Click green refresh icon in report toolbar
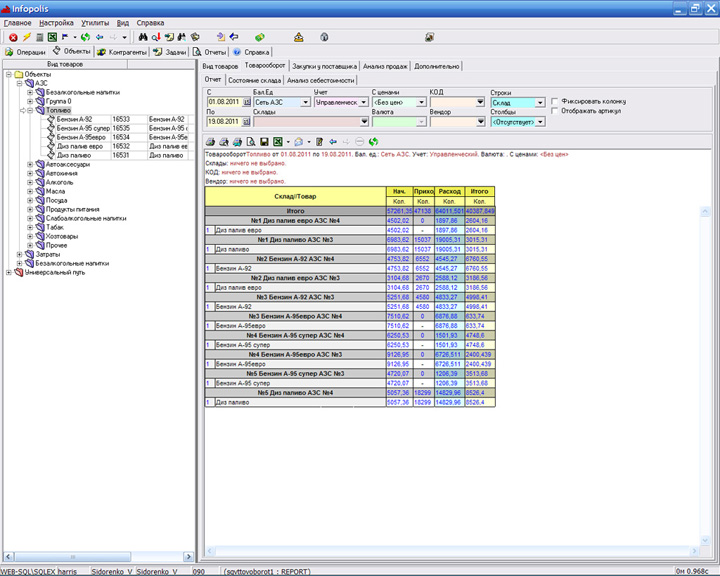Image resolution: width=720 pixels, height=576 pixels. coord(373,142)
